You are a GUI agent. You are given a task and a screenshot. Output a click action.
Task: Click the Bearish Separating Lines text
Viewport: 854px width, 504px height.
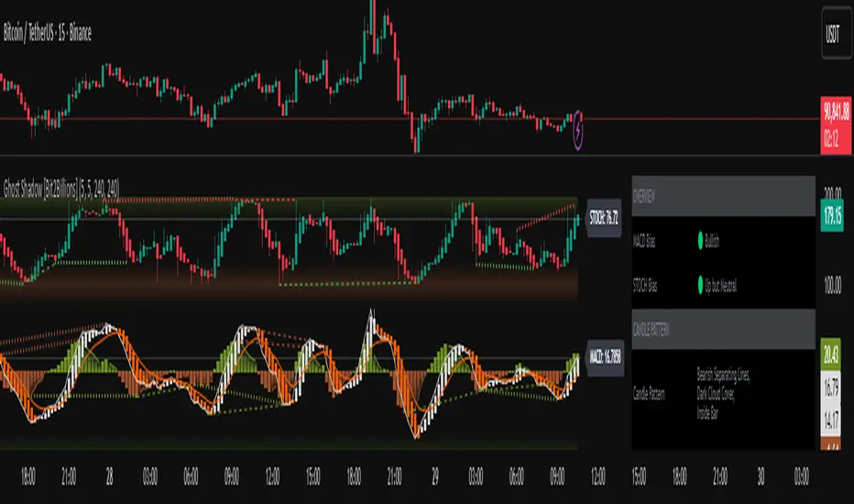pos(723,374)
